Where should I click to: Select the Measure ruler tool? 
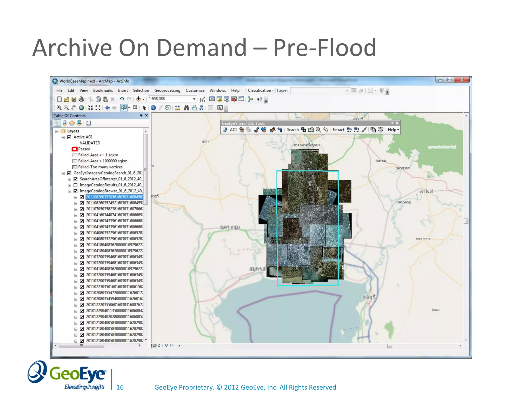click(x=177, y=108)
